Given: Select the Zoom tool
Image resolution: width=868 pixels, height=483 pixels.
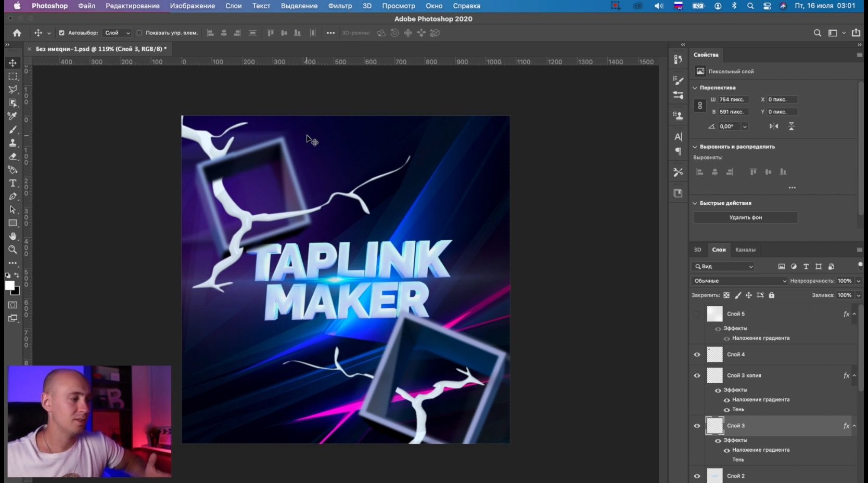Looking at the screenshot, I should 12,250.
